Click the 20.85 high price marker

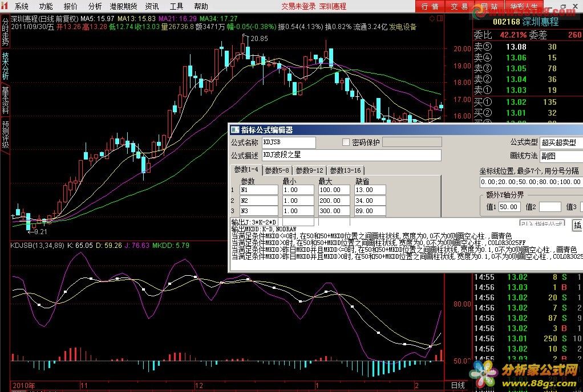point(259,38)
